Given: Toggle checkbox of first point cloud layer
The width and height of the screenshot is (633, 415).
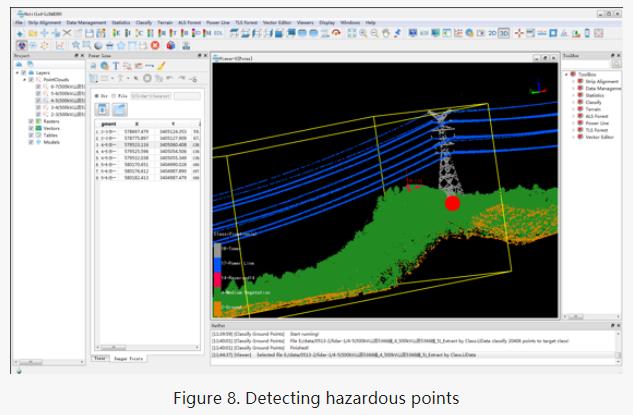Looking at the screenshot, I should (38, 86).
